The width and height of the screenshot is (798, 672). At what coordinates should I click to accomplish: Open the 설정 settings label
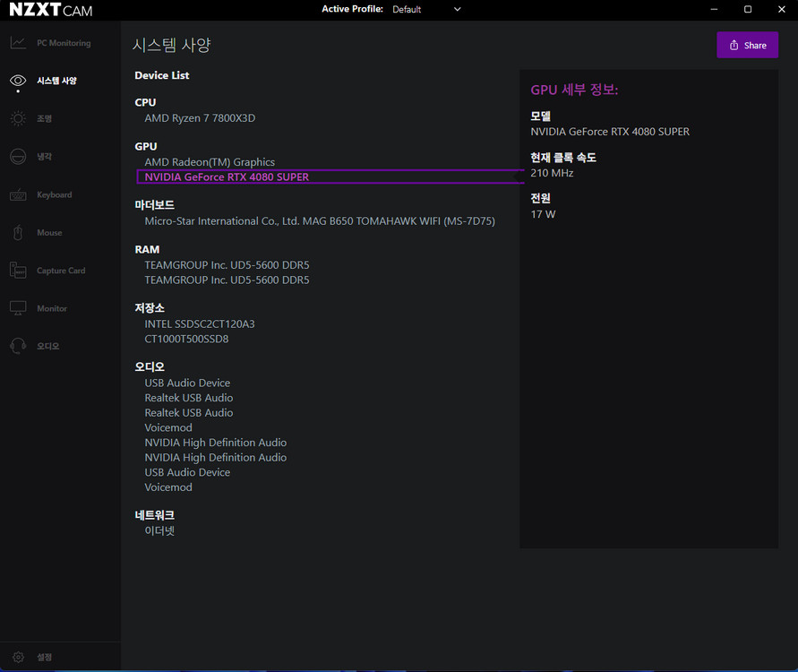[x=44, y=658]
